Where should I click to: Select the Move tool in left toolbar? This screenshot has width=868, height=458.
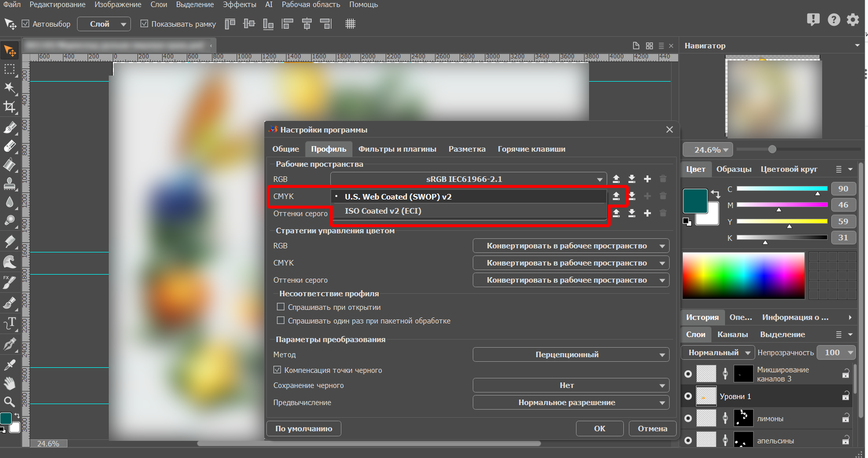tap(10, 51)
